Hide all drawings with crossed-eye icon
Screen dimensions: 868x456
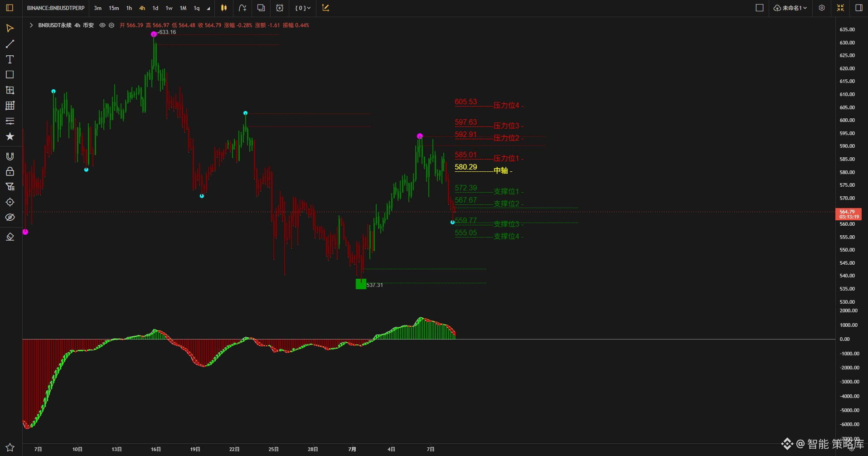click(x=10, y=218)
